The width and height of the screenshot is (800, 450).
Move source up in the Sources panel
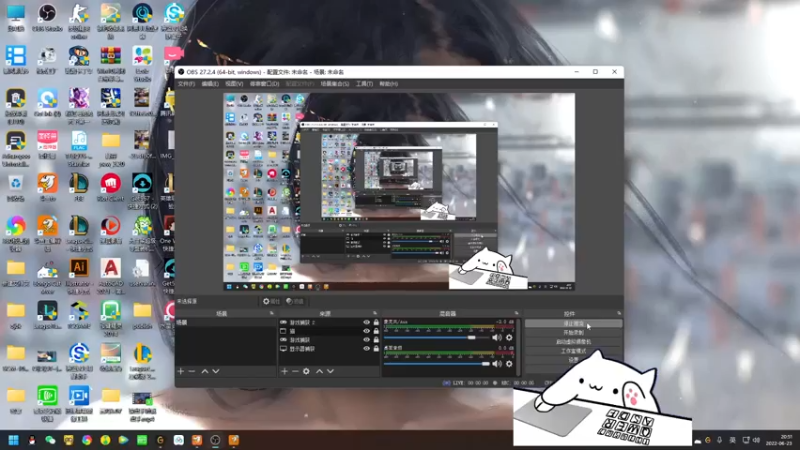(x=319, y=371)
